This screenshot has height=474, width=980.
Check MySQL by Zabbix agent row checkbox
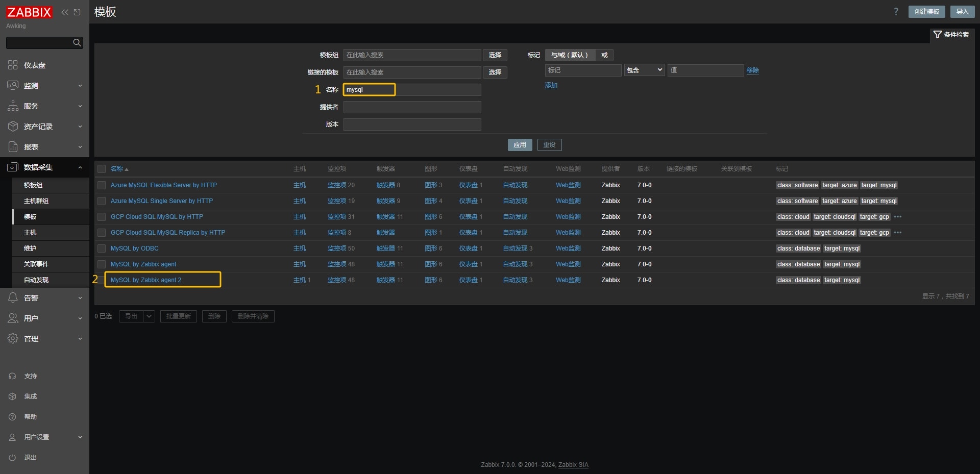click(x=102, y=264)
